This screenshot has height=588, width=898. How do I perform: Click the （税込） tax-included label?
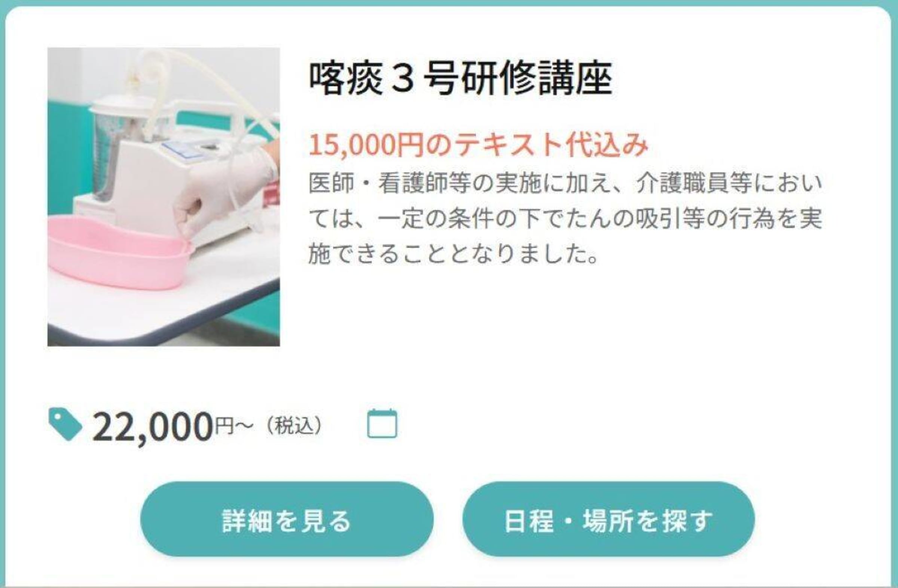294,426
